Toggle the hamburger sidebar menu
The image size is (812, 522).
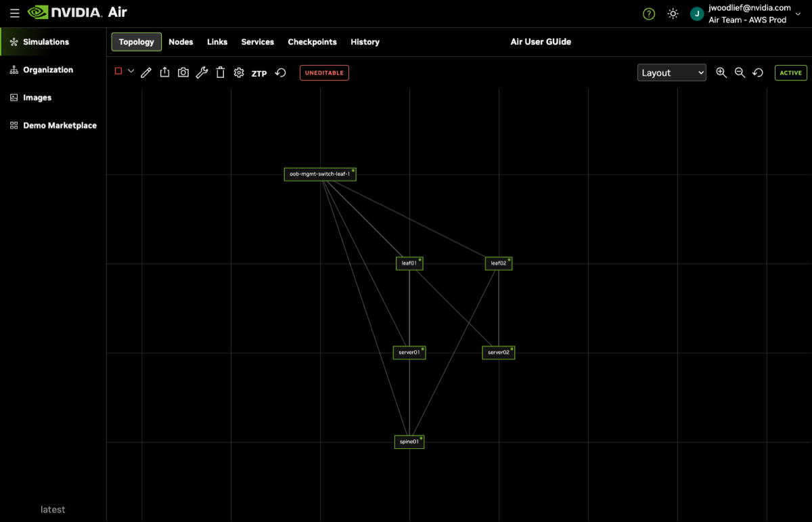coord(14,13)
